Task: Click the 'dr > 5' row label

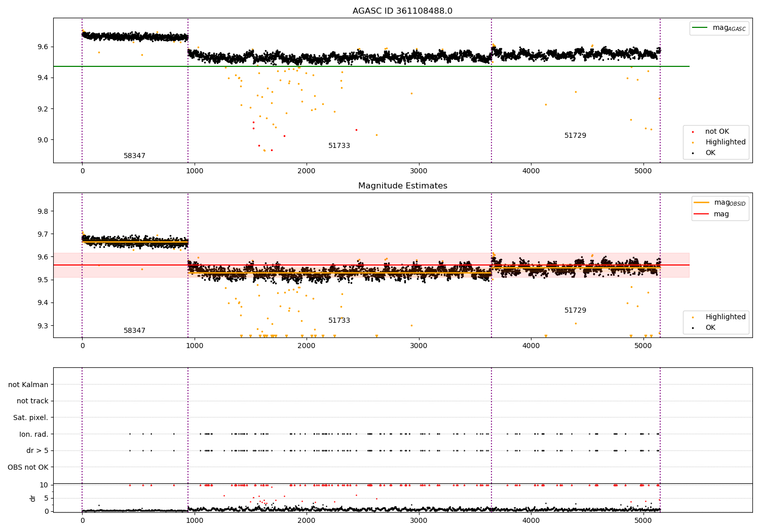Action: [x=37, y=451]
